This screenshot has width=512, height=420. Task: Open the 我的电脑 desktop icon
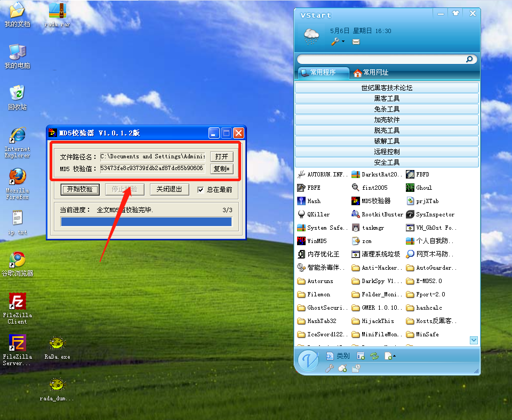[x=17, y=56]
